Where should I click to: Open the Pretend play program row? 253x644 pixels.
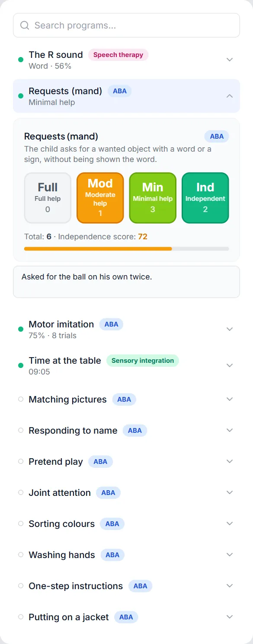coord(126,461)
